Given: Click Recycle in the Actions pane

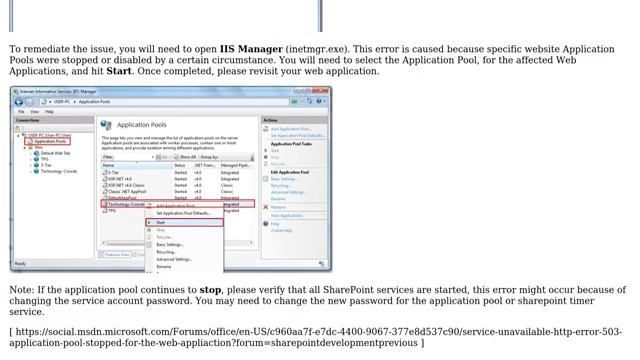Looking at the screenshot, I should coord(278,164).
